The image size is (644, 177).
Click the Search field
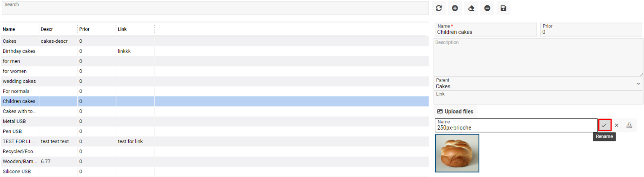pos(215,8)
